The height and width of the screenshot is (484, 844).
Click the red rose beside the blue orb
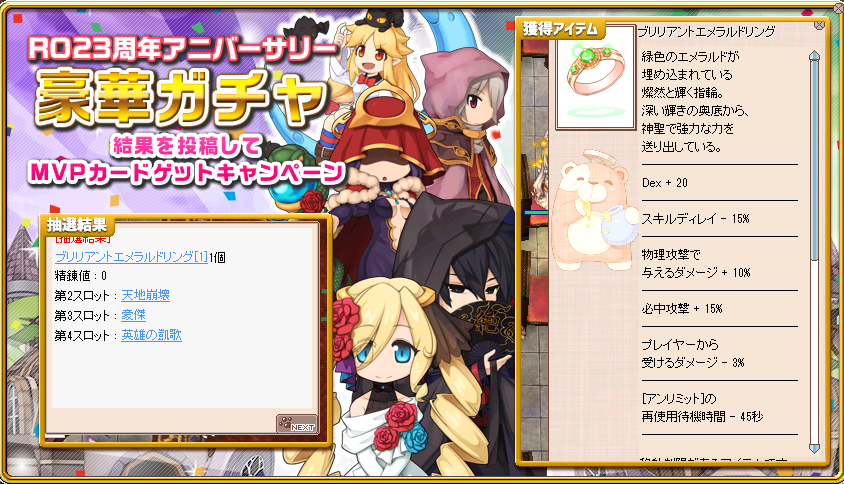311,201
